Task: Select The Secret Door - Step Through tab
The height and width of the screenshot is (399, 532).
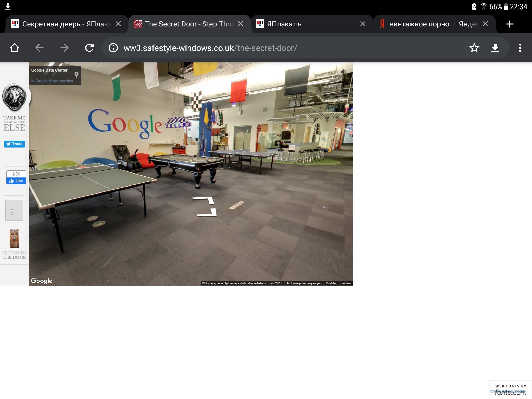Action: pos(189,24)
